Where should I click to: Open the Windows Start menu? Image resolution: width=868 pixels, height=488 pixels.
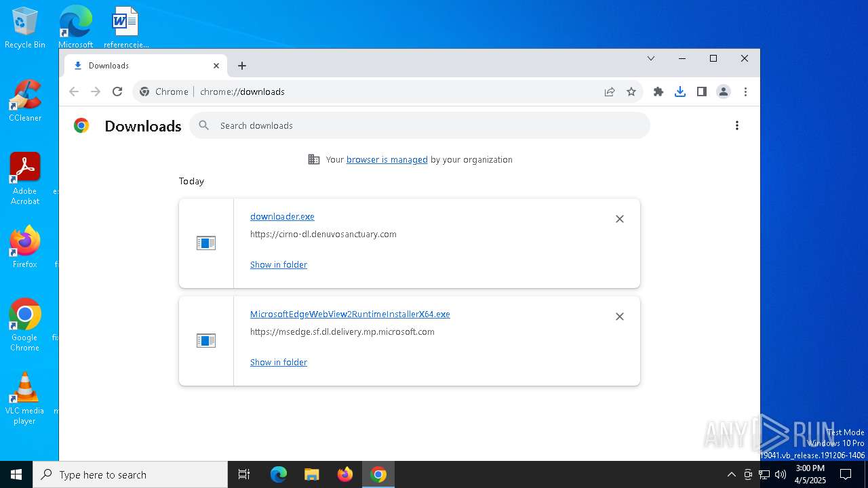click(x=16, y=474)
